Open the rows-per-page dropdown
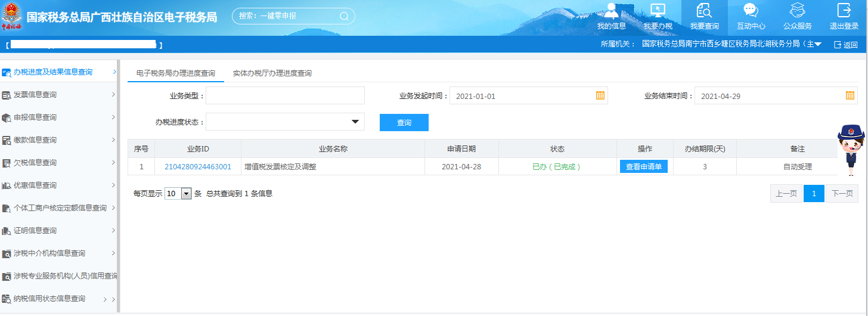 [186, 194]
